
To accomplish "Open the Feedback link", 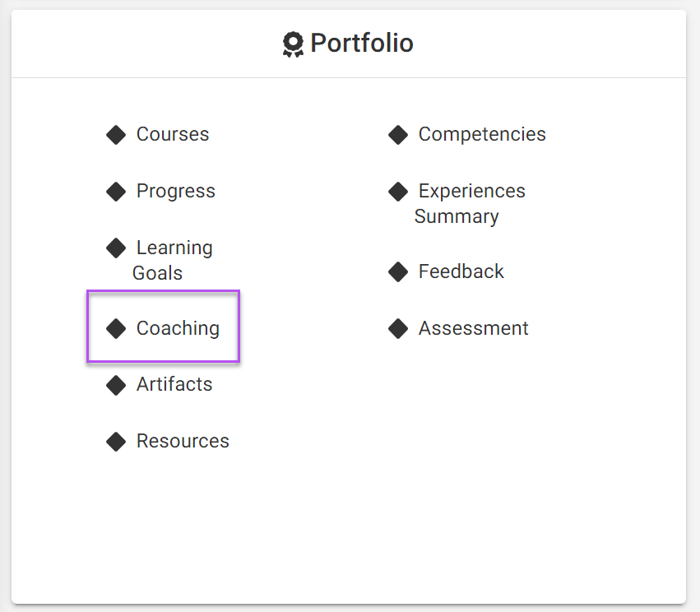I will [x=461, y=271].
